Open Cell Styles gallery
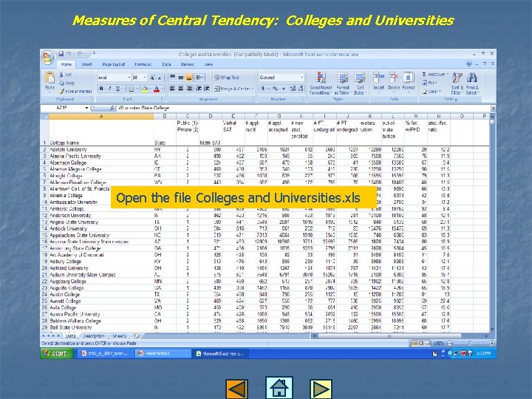The width and height of the screenshot is (532, 399). click(360, 83)
